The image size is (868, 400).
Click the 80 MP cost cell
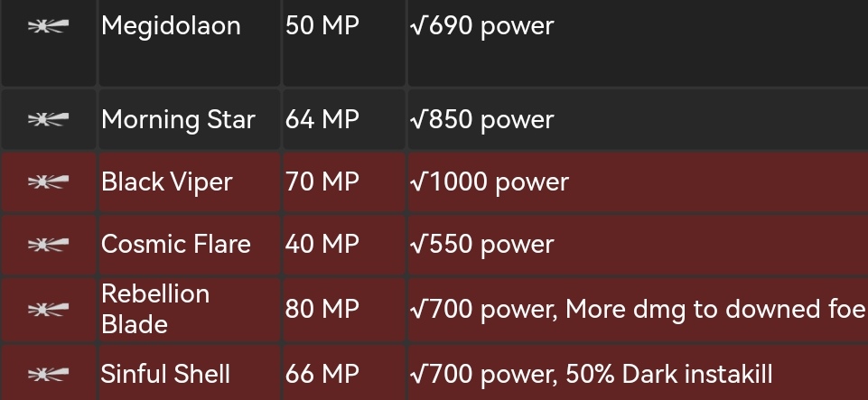322,309
